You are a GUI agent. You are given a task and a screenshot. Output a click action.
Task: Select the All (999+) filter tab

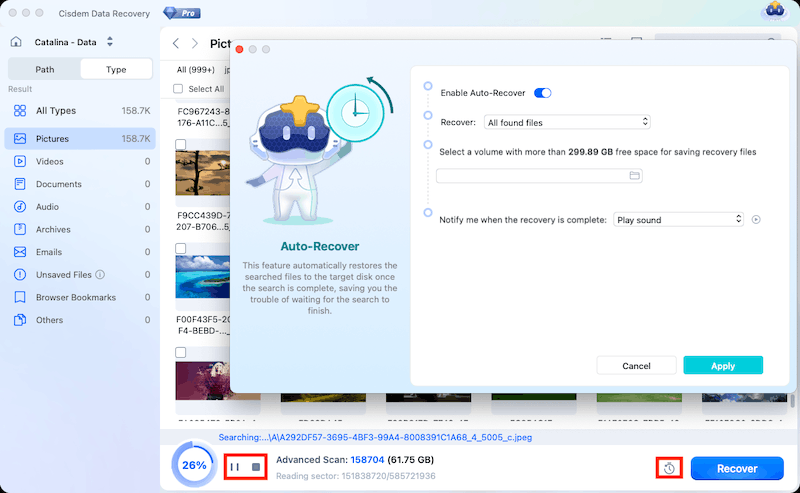195,69
